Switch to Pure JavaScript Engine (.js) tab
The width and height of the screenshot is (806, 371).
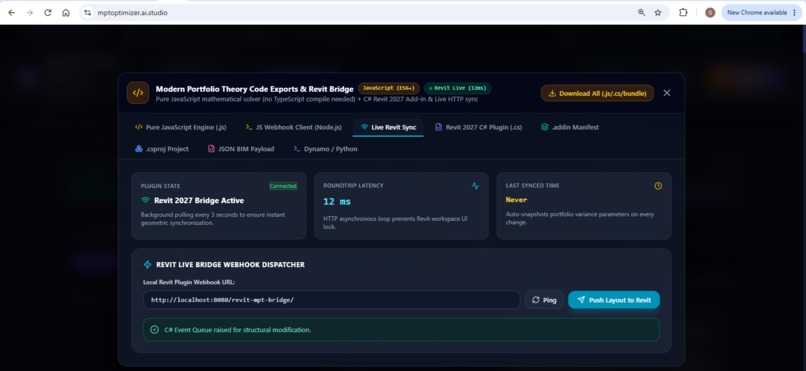pos(180,127)
